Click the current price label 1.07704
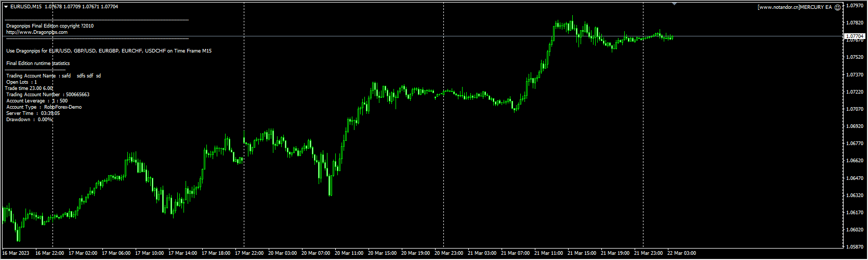The image size is (868, 260). pos(854,36)
